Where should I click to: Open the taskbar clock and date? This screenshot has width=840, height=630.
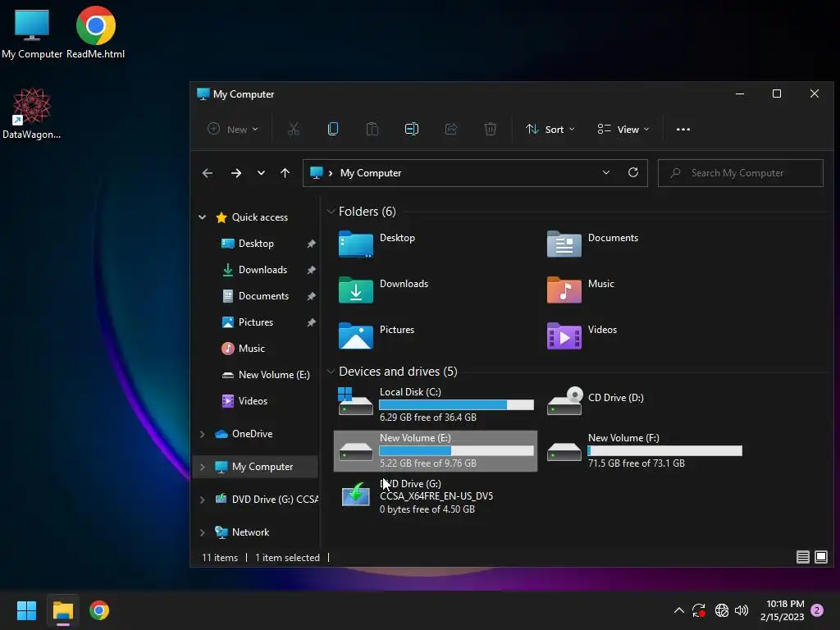pos(782,610)
